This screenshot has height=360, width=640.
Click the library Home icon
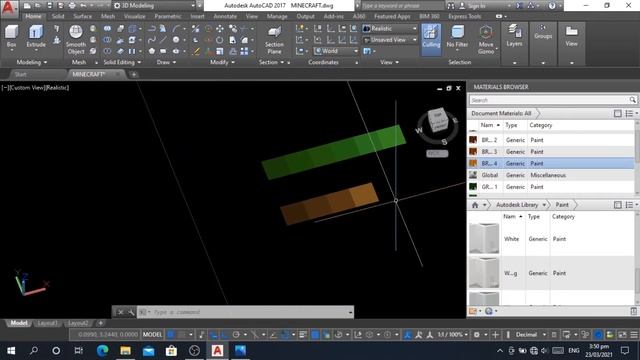click(475, 205)
